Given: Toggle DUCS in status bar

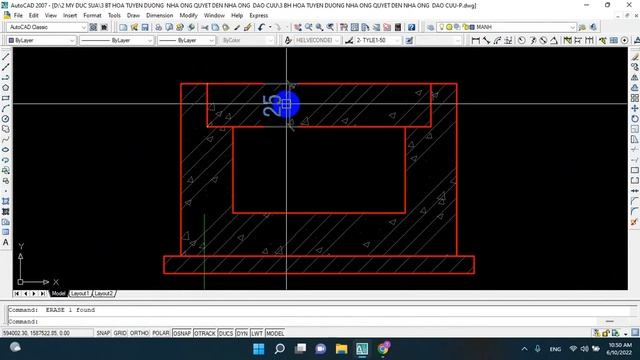Looking at the screenshot, I should (x=226, y=333).
